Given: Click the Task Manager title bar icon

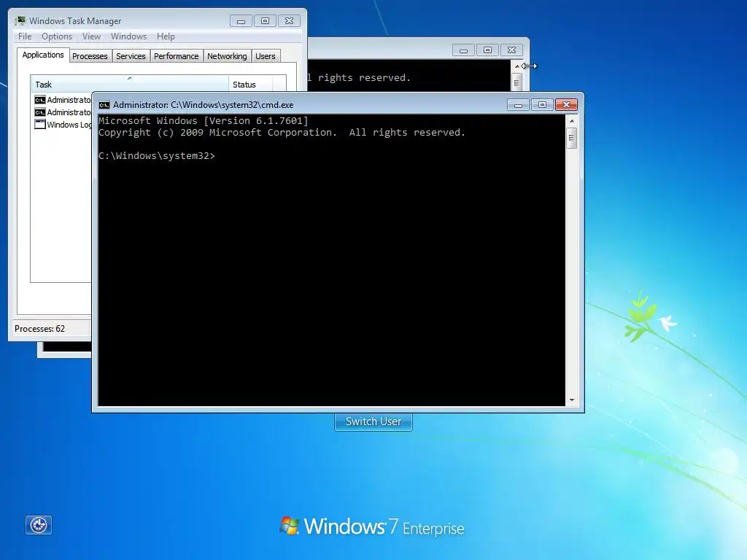Looking at the screenshot, I should tap(20, 21).
